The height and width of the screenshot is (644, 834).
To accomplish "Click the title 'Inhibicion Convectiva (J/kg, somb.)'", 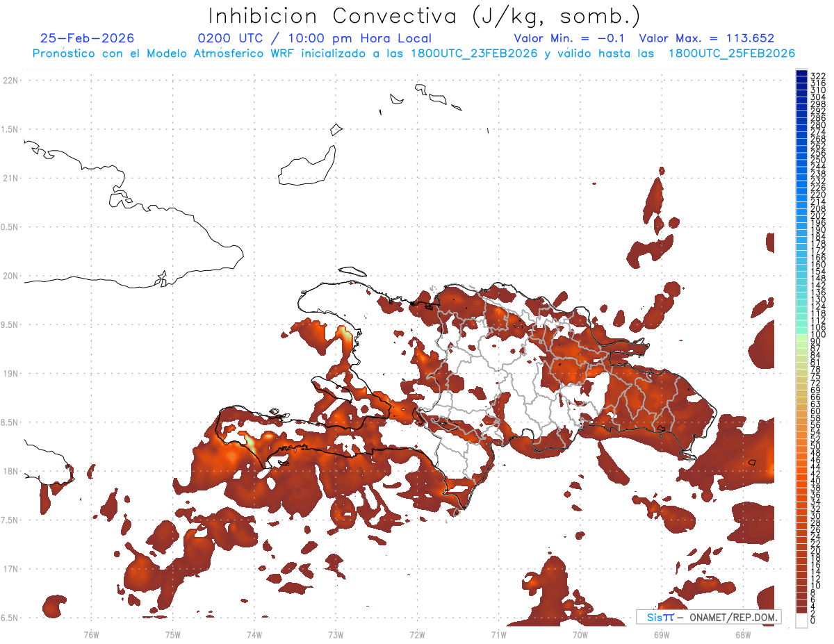I will coord(424,16).
